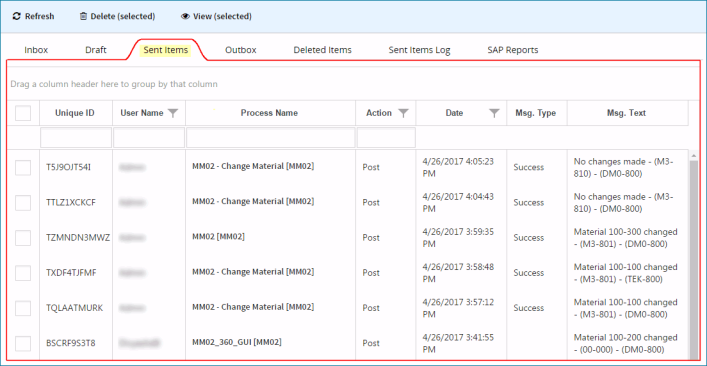707x366 pixels.
Task: Click the Refresh icon in toolbar
Action: [16, 17]
